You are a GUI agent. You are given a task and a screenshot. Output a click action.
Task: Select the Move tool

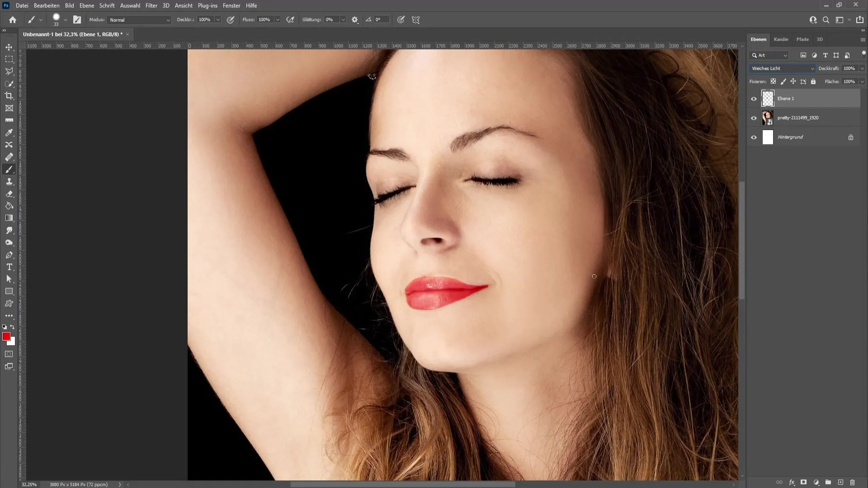tap(9, 47)
